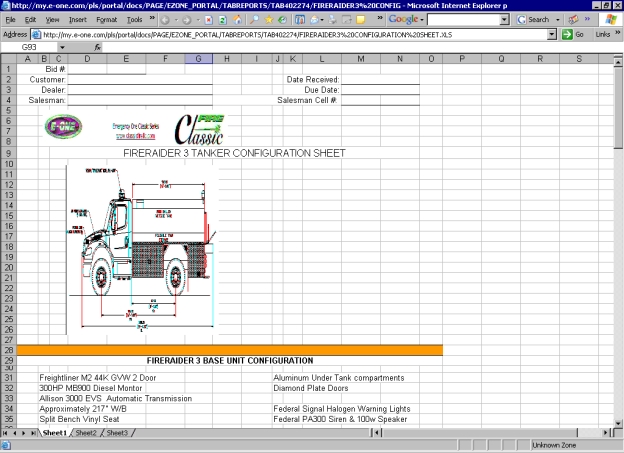Viewport: 624px width, 453px height.
Task: Open the Name Box dropdown arrow
Action: click(x=62, y=47)
